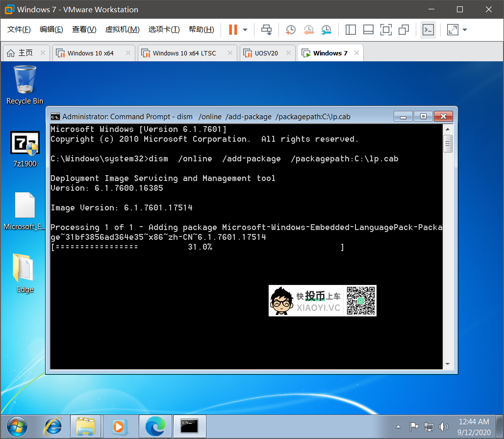
Task: Maximize the VMware Workstation window
Action: (460, 9)
